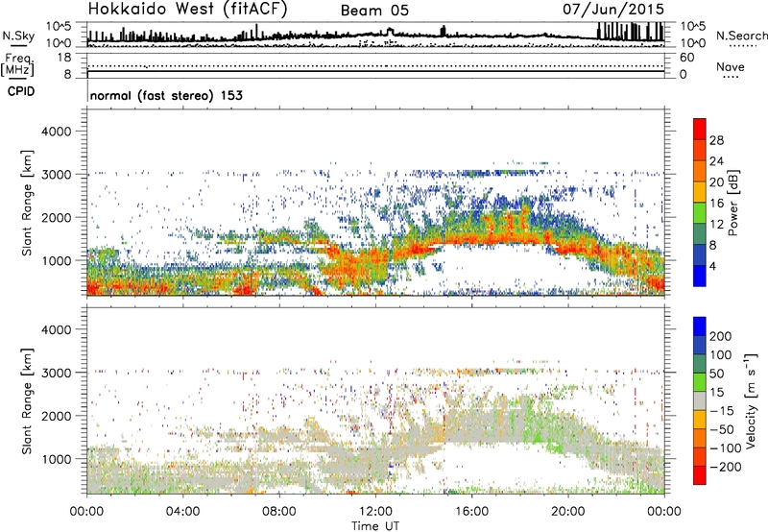Click the '16' power colorbar tick value

pos(716,204)
